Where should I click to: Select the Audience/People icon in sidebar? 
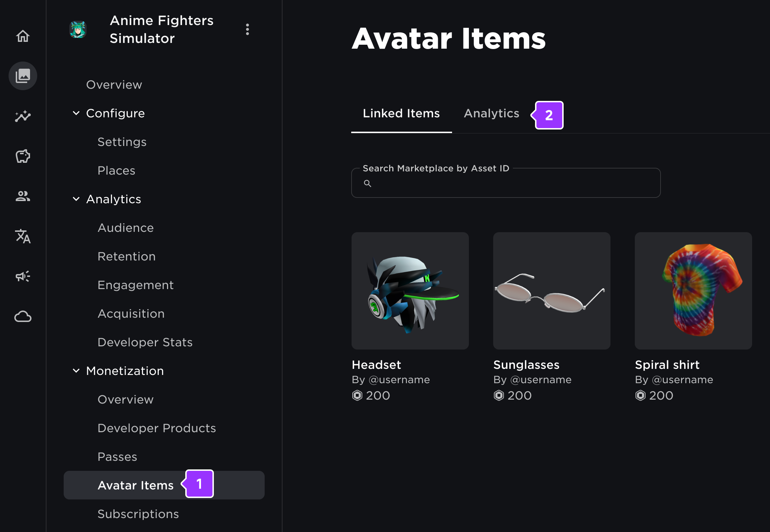click(23, 196)
